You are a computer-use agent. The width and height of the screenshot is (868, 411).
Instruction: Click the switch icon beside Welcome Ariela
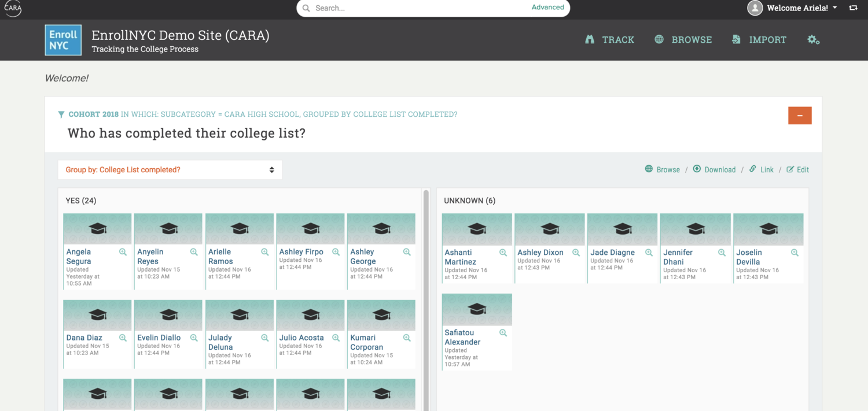[x=853, y=8]
